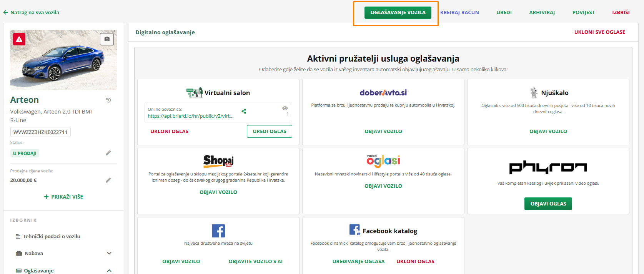Publish vehicle on Index oglasi
Screen dimensions: 644x274
[x=383, y=186]
